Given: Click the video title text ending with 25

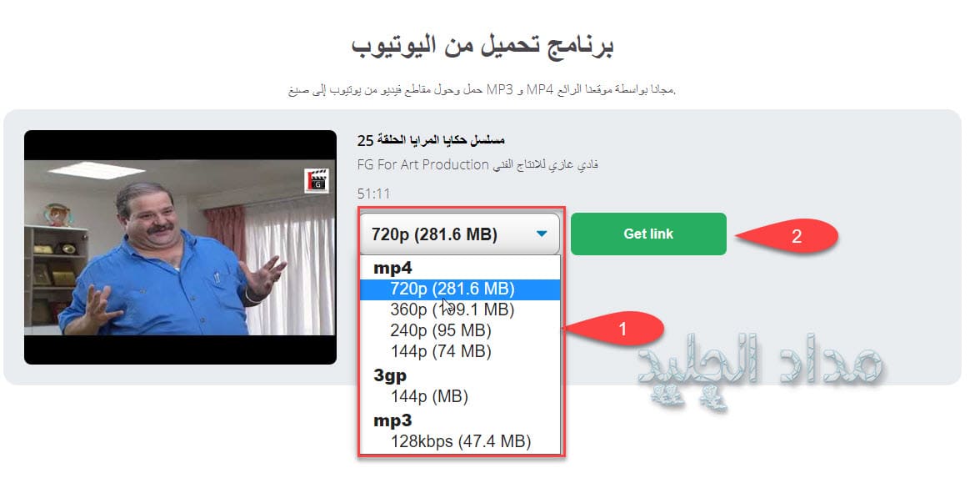Looking at the screenshot, I should click(431, 139).
